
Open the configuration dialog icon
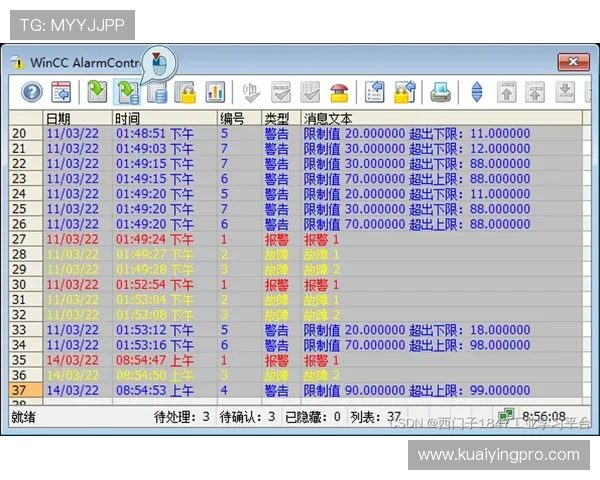click(61, 92)
